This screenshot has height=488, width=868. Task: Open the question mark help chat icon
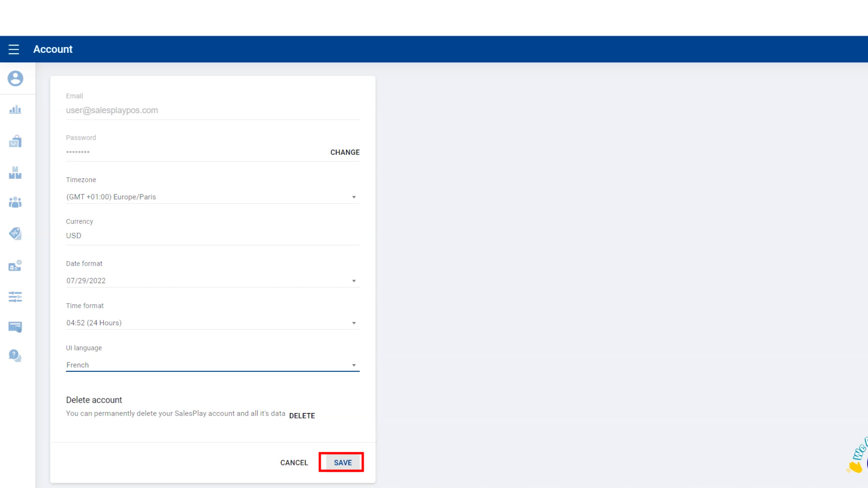click(x=15, y=356)
